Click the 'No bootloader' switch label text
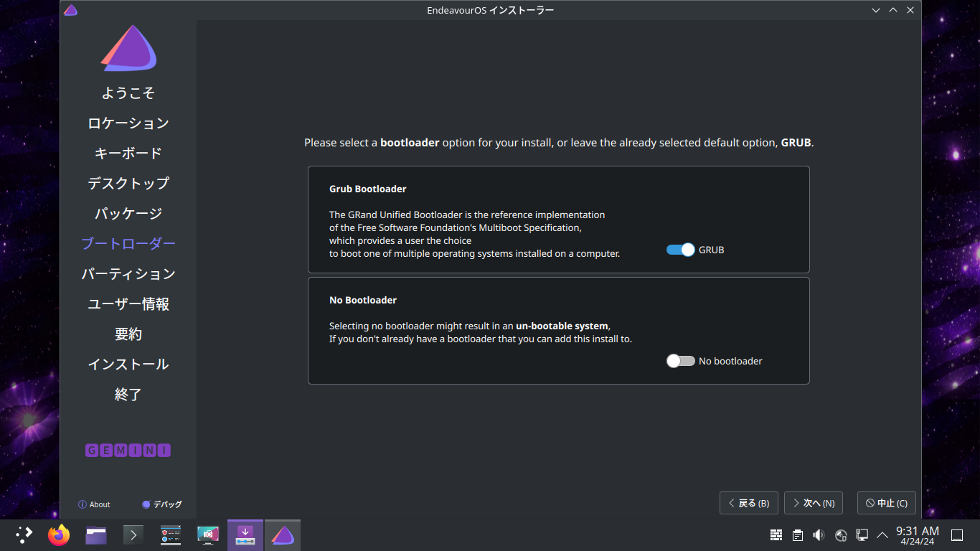This screenshot has width=980, height=551. pos(730,361)
